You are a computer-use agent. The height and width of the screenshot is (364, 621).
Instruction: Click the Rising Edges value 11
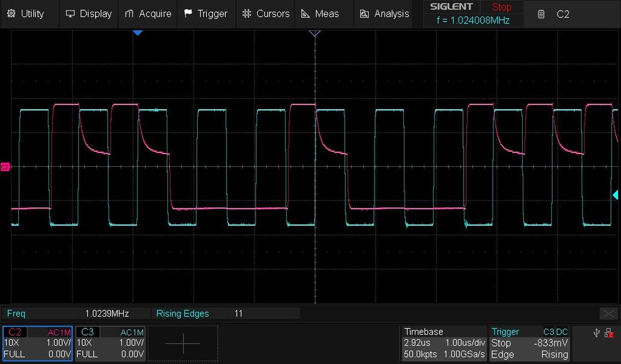(x=238, y=314)
